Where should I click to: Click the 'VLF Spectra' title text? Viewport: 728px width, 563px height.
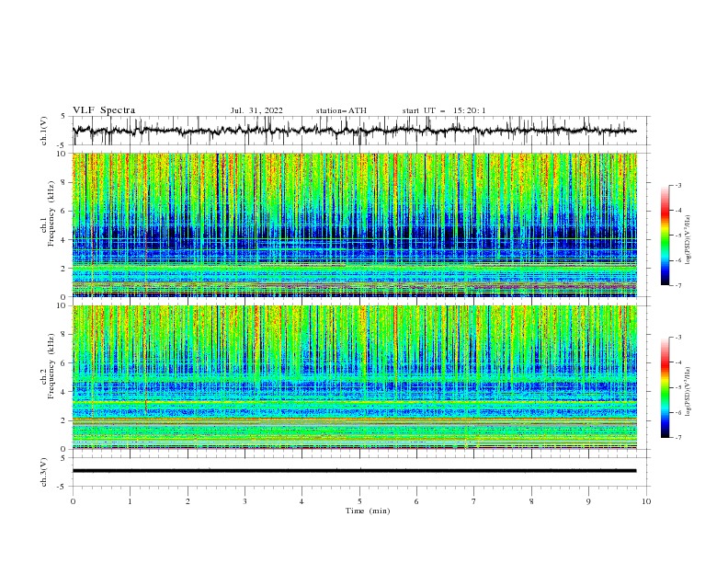(x=104, y=110)
